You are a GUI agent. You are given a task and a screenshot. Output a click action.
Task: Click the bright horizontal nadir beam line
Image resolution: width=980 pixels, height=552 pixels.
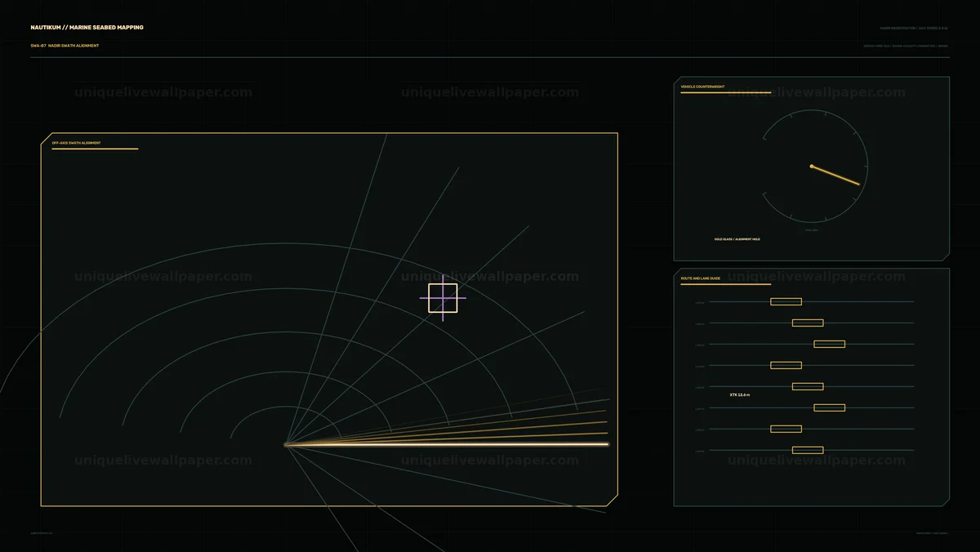coord(447,444)
